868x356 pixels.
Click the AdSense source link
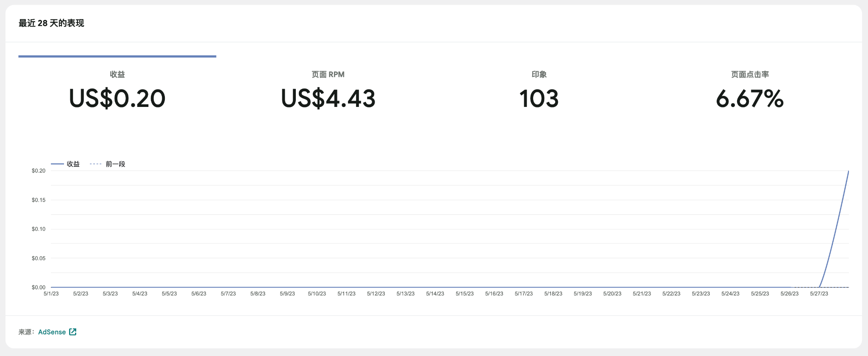pos(52,332)
